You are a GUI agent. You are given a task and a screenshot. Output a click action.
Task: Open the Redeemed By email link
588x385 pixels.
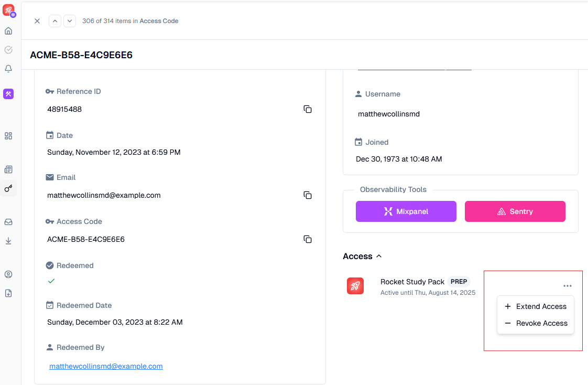[x=106, y=366]
